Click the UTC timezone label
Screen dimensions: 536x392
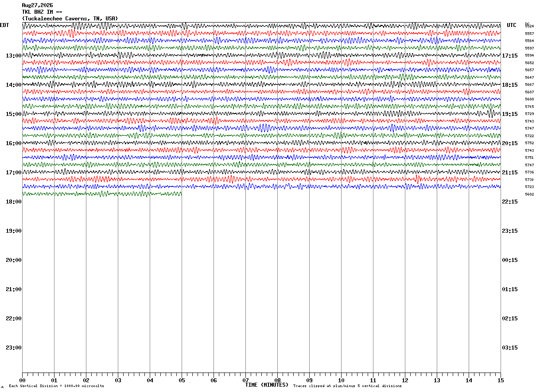coord(512,25)
